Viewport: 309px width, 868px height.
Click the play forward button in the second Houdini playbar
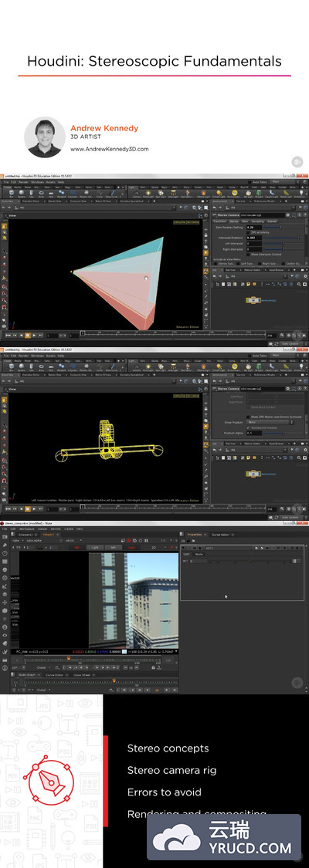coord(34,508)
